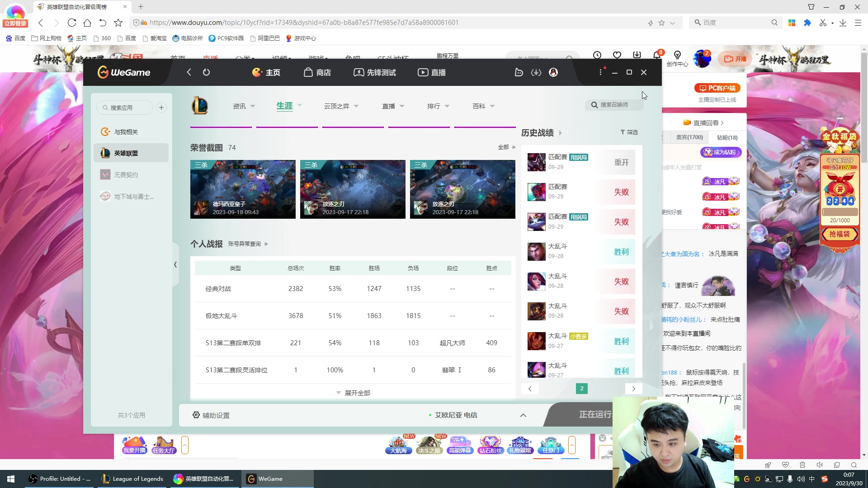This screenshot has width=868, height=488.
Task: Go to next match history page
Action: [x=634, y=389]
